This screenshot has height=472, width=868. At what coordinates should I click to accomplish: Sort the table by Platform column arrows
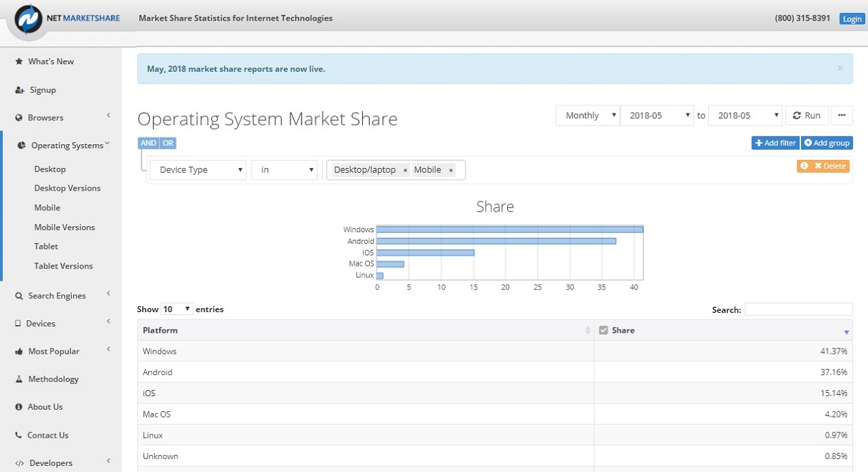588,331
